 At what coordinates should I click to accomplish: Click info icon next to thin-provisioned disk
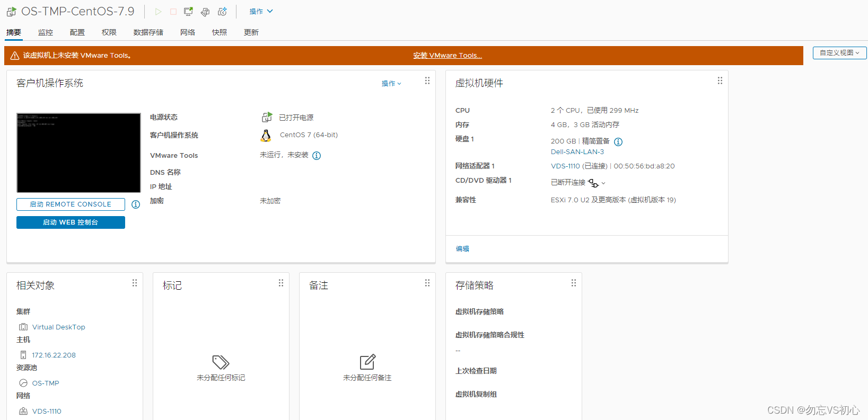pos(618,142)
